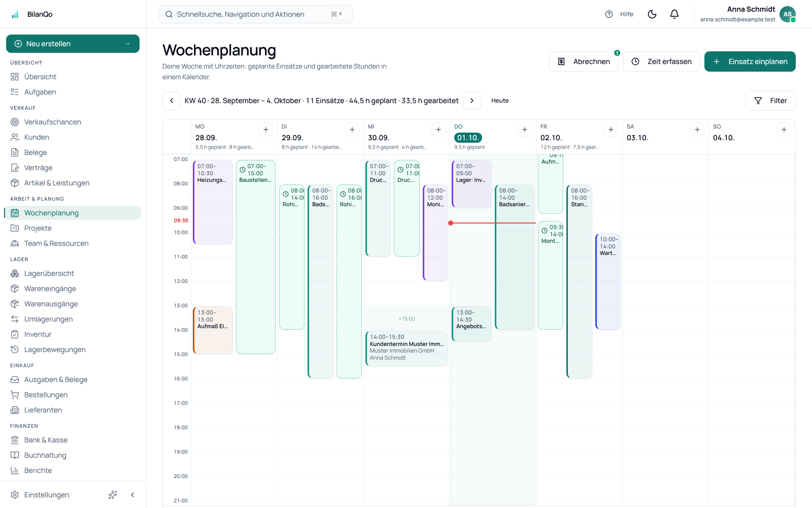Open the Wart... event on Friday
This screenshot has height=508, width=812.
click(x=608, y=281)
